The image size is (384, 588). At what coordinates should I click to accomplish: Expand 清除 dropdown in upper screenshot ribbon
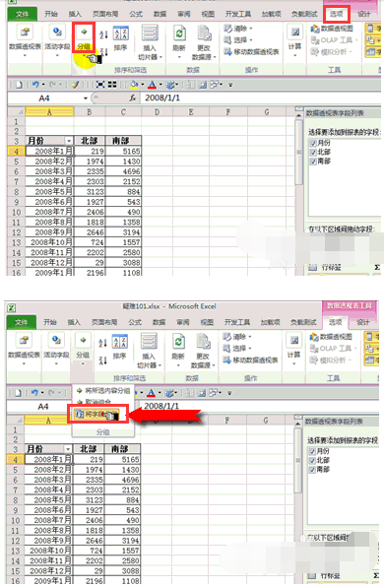[x=251, y=29]
